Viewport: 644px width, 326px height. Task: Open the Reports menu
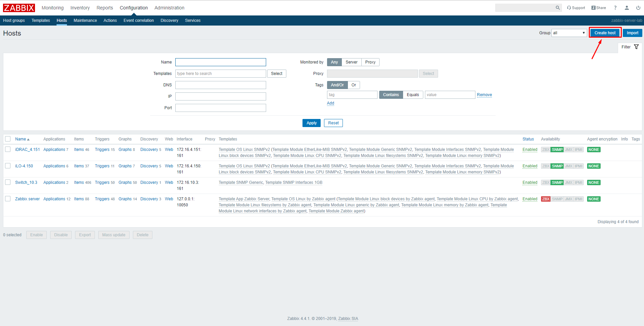pos(105,8)
